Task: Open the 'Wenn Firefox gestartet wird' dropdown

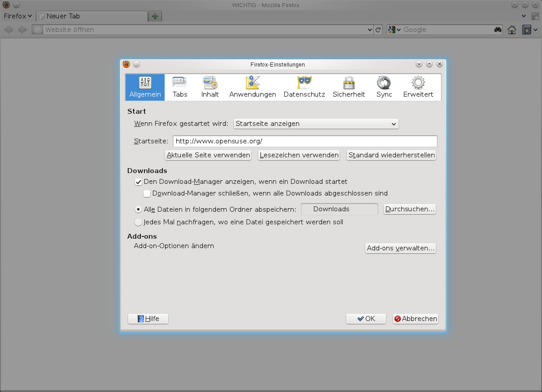Action: click(x=316, y=124)
